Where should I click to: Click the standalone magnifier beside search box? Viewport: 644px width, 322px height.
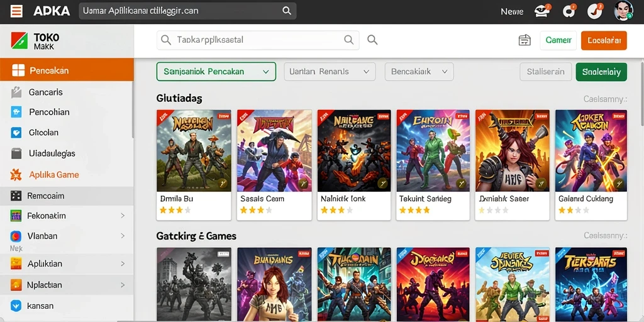point(372,40)
